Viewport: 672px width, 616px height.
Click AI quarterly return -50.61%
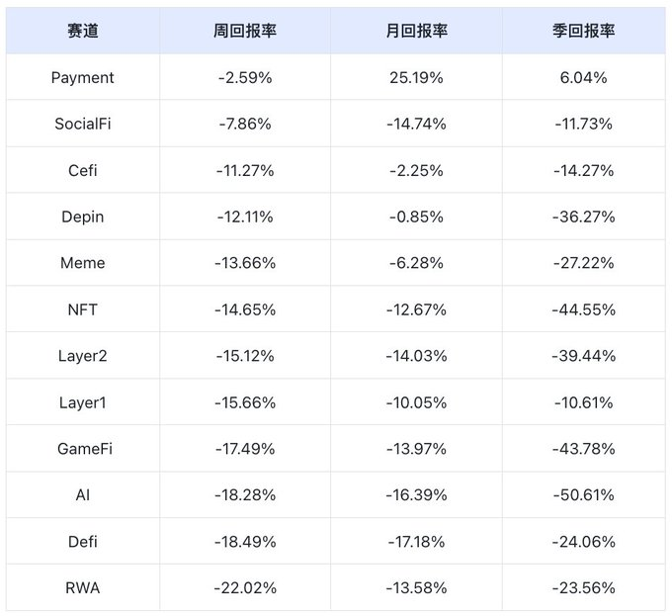click(x=584, y=495)
